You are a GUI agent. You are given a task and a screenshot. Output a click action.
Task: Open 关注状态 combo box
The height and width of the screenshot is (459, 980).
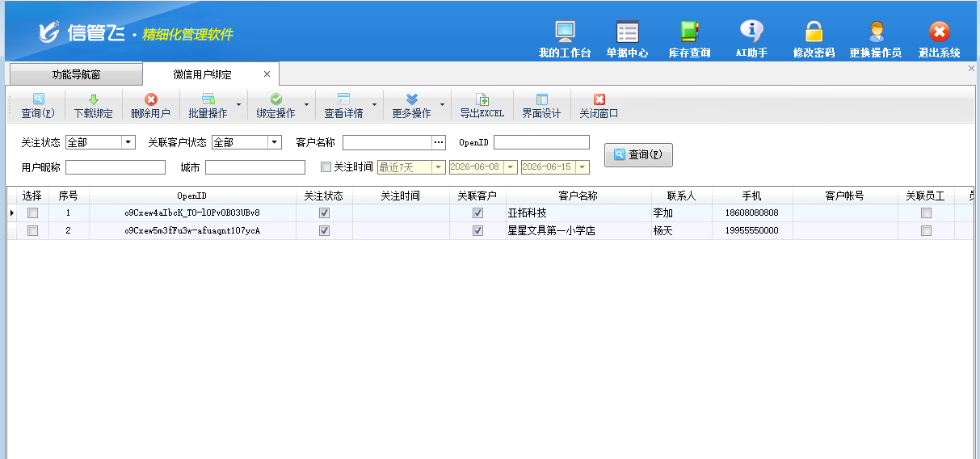coord(100,142)
